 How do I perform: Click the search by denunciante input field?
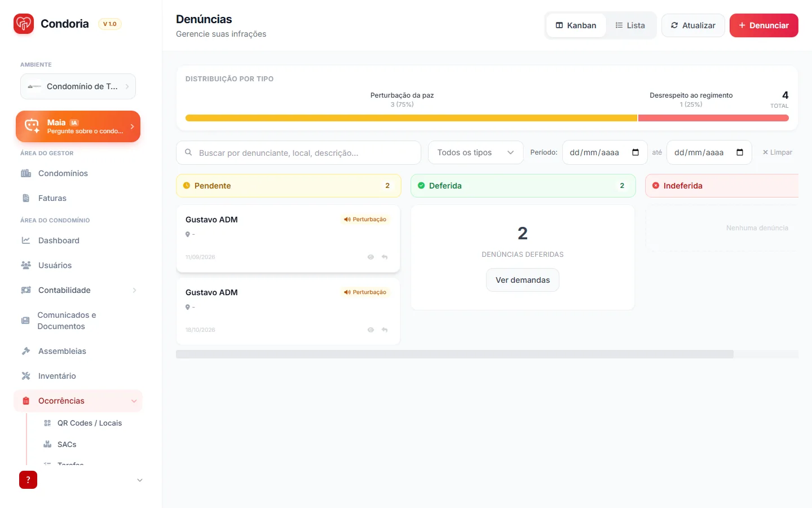(x=298, y=152)
